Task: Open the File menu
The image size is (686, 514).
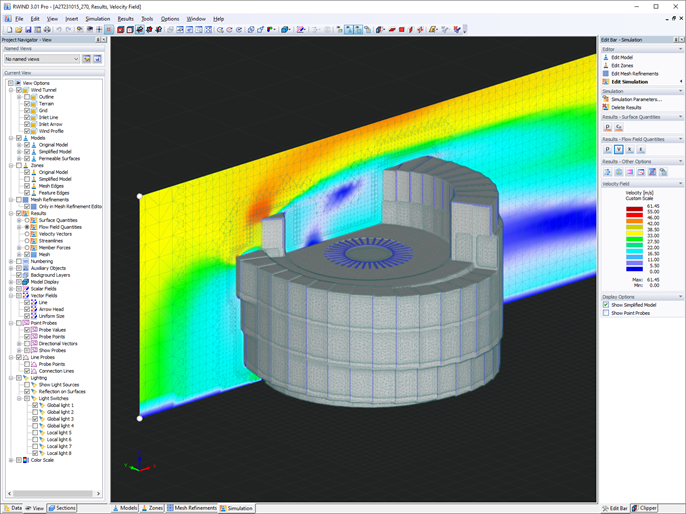Action: click(19, 19)
